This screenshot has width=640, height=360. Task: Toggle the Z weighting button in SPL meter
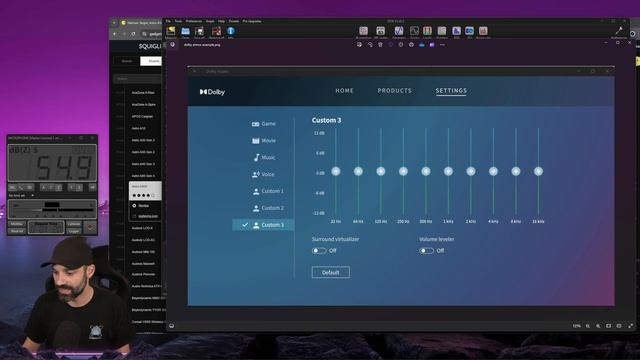click(x=58, y=187)
